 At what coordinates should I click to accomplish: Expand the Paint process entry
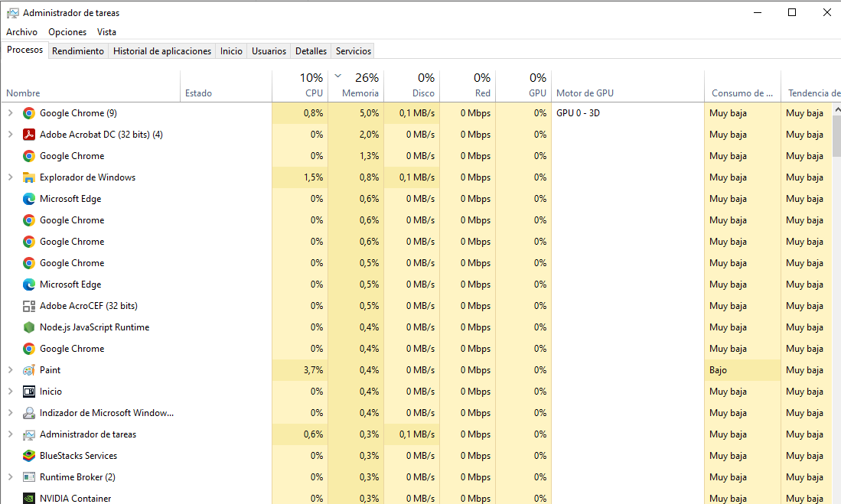10,370
